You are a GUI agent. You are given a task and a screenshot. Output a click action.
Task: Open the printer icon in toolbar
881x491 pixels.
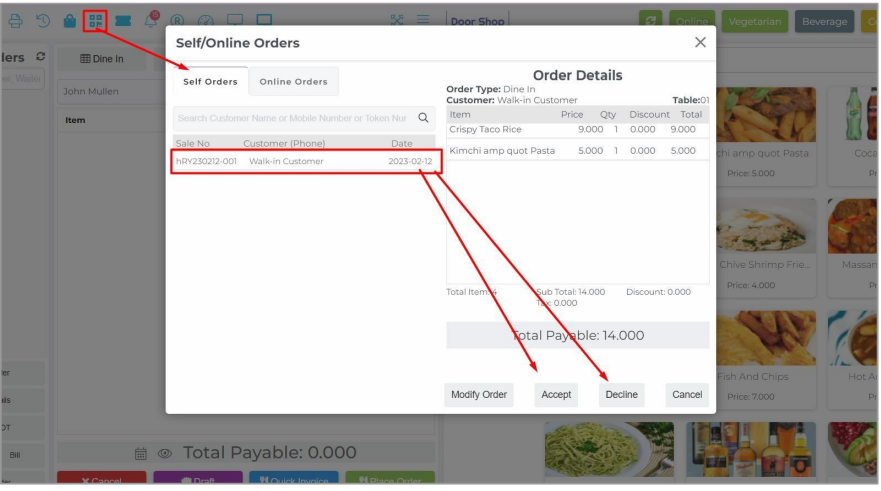[x=14, y=21]
